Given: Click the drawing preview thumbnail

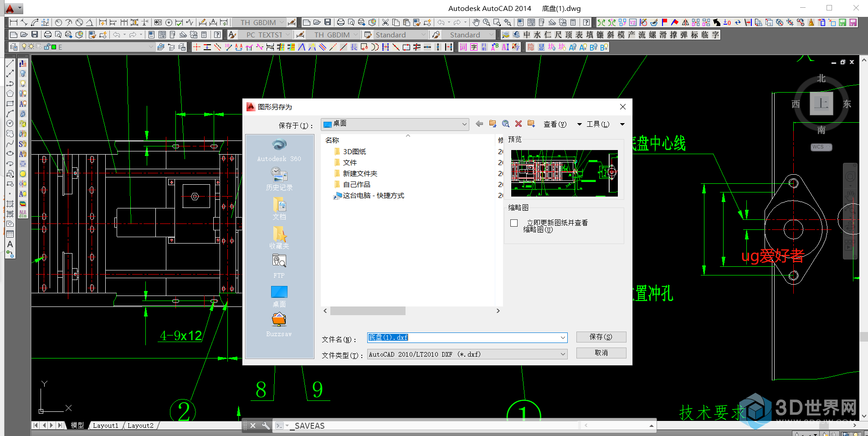Looking at the screenshot, I should [x=564, y=173].
